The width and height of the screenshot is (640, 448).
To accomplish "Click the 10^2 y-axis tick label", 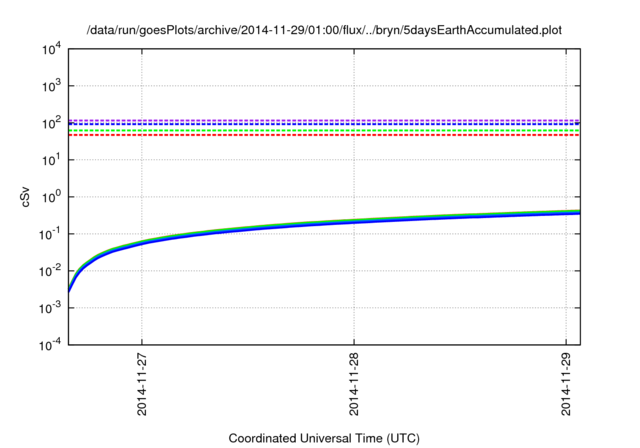I will tap(51, 123).
